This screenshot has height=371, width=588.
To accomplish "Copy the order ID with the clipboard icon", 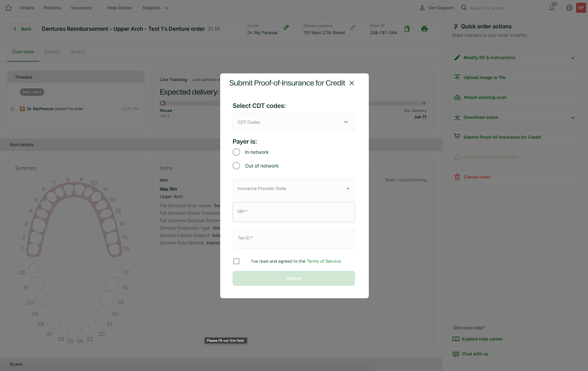I will [407, 29].
